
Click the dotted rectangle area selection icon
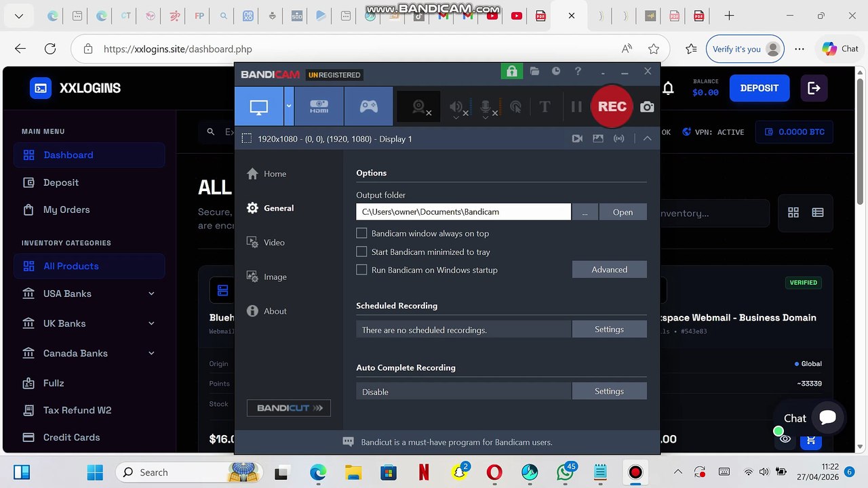tap(247, 138)
